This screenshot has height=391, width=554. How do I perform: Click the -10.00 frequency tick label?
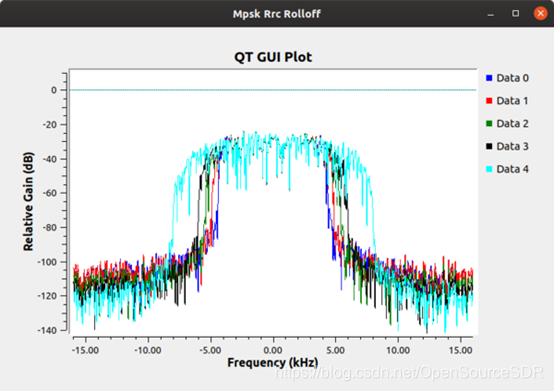(x=148, y=350)
